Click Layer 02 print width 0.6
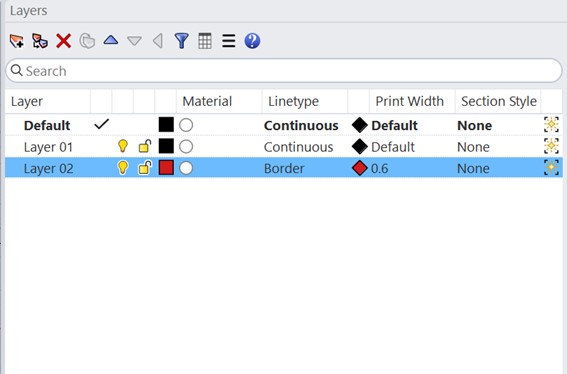This screenshot has height=374, width=567. 380,169
